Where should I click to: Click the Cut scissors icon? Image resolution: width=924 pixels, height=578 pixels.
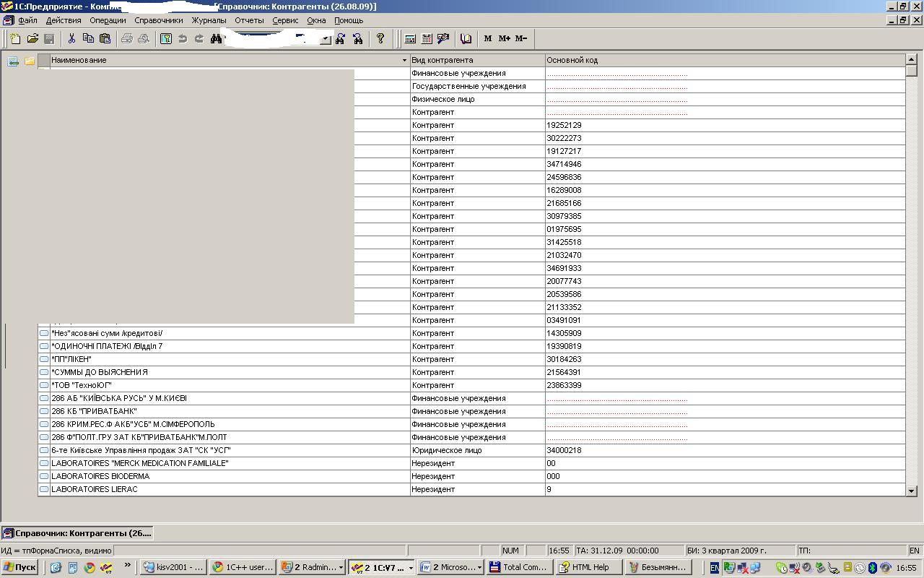71,39
